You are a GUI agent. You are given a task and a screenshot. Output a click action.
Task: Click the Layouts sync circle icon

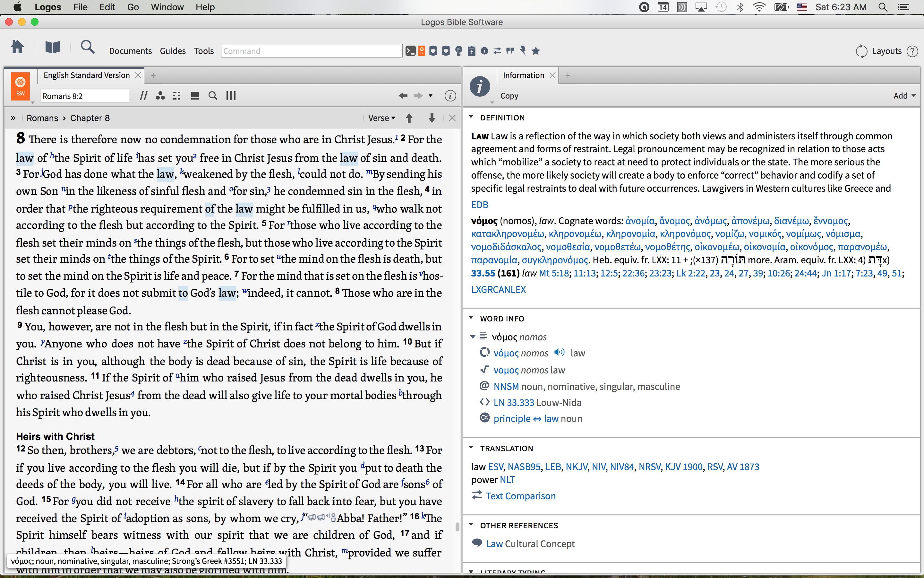coord(862,51)
